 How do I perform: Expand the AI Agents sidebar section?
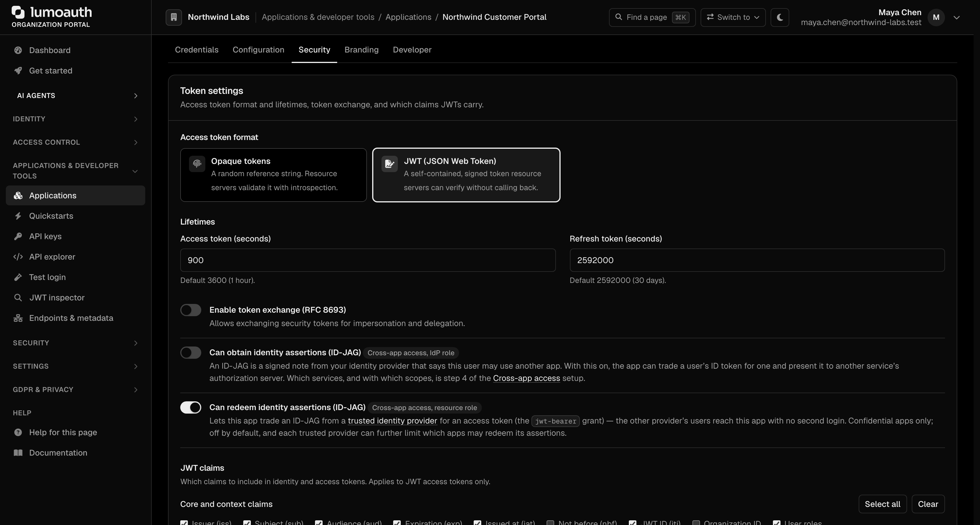click(x=75, y=96)
